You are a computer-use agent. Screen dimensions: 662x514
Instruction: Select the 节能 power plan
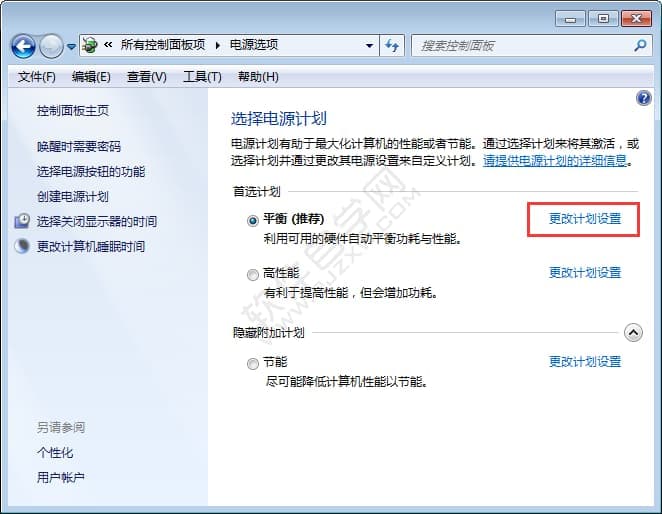(252, 363)
